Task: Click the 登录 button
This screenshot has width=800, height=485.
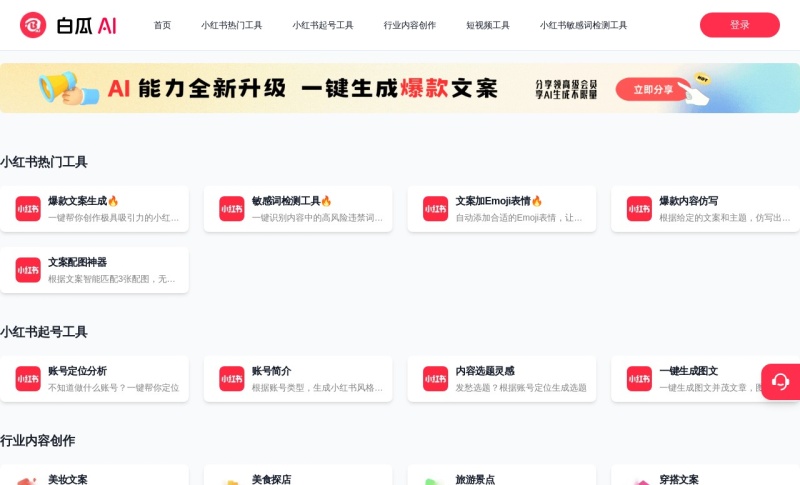Action: coord(740,25)
